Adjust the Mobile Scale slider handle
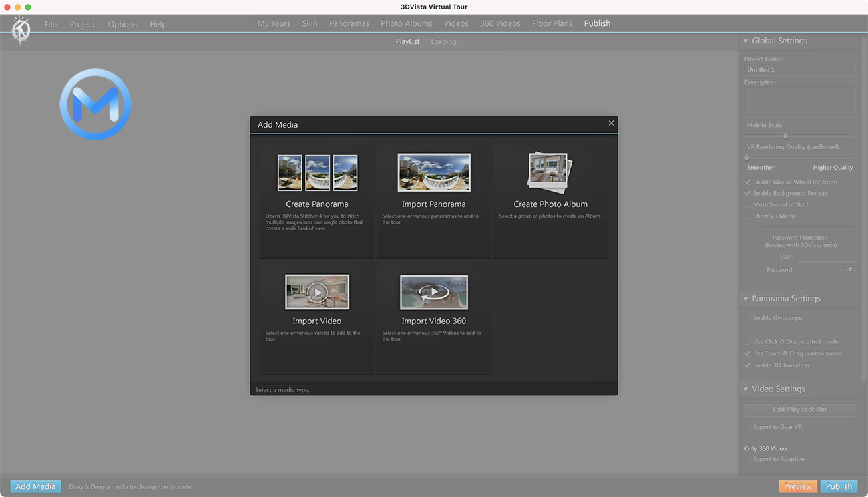 (785, 136)
